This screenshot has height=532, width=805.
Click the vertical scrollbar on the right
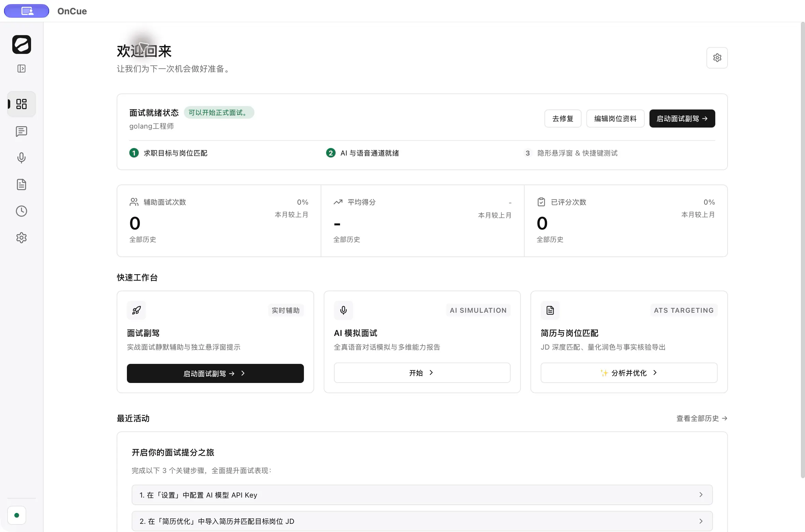(803, 250)
